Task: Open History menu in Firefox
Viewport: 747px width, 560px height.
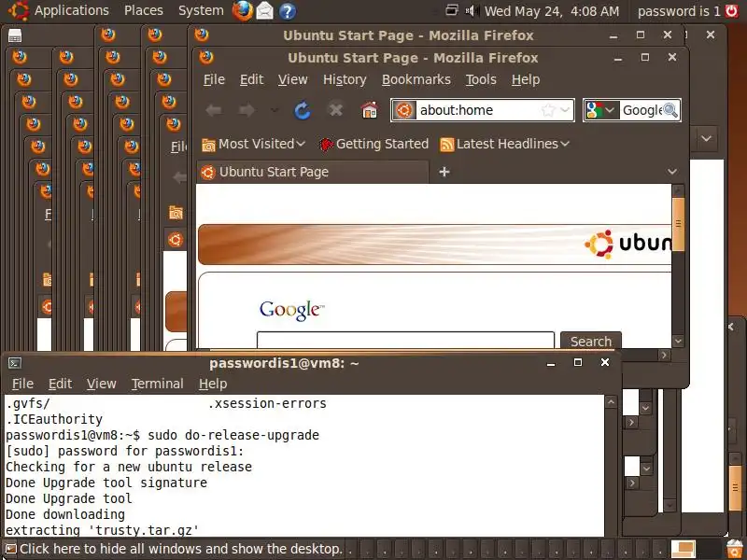Action: point(345,79)
